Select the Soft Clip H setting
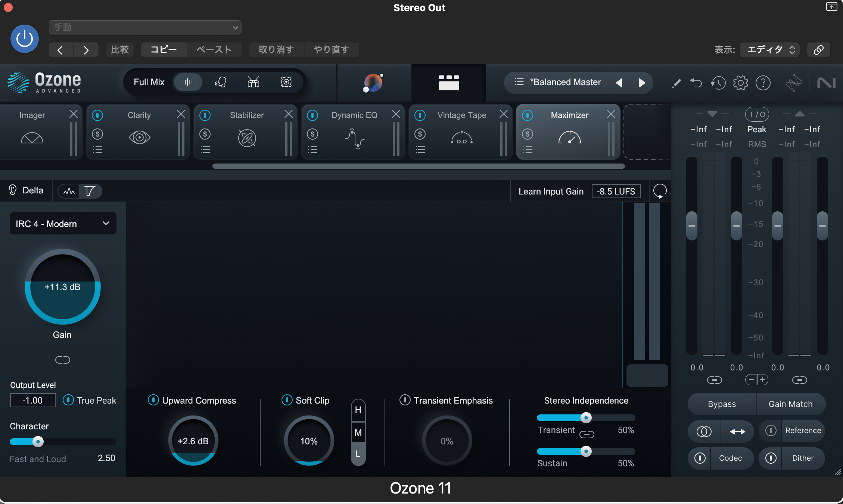Screen dimensions: 843x504 click(358, 410)
